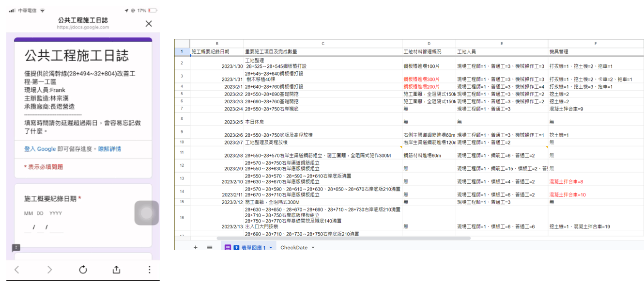Click cell 28+640~28+760鋼板樁打設
The width and height of the screenshot is (644, 289).
point(323,86)
